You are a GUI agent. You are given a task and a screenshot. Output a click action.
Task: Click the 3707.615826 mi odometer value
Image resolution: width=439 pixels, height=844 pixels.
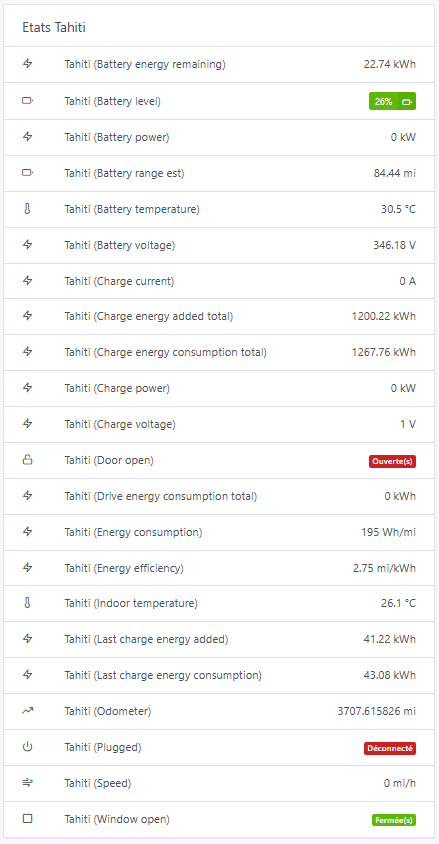click(x=377, y=711)
